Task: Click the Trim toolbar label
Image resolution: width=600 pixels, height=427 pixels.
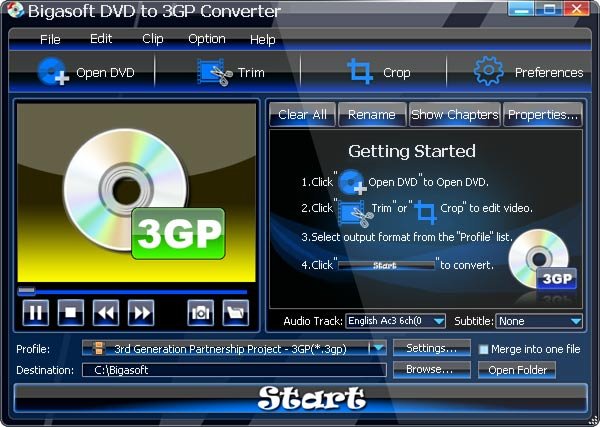Action: click(x=251, y=72)
